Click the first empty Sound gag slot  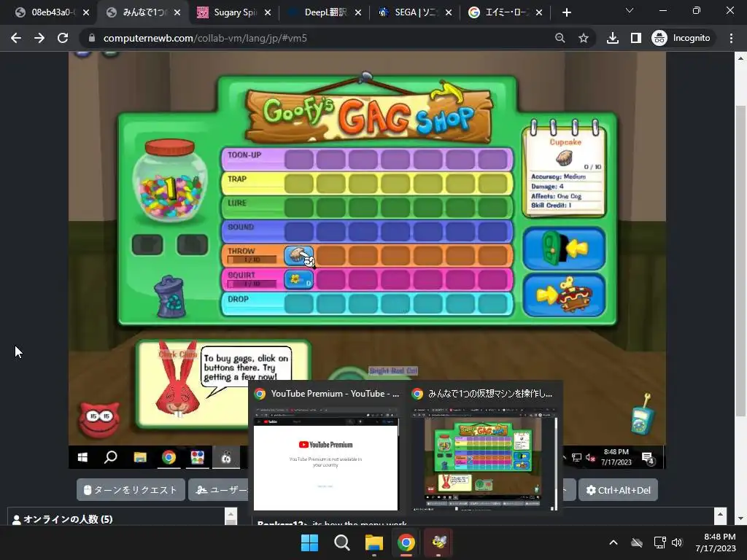(x=298, y=231)
